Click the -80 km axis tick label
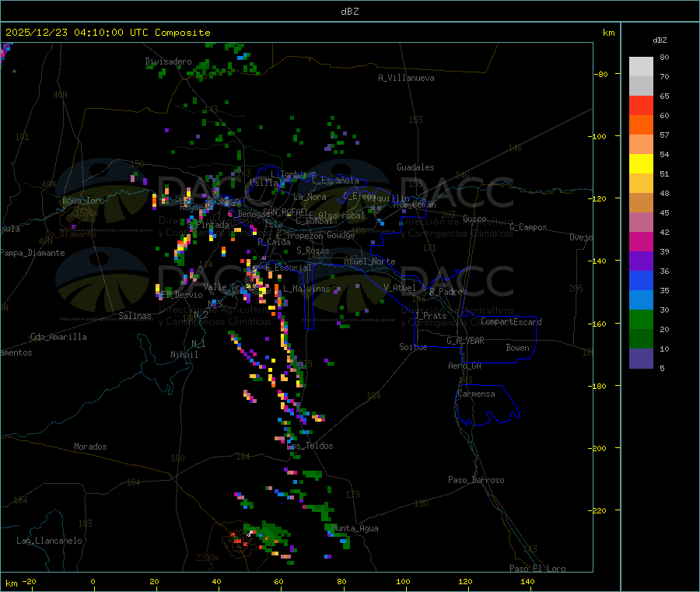The width and height of the screenshot is (700, 592). [x=601, y=74]
